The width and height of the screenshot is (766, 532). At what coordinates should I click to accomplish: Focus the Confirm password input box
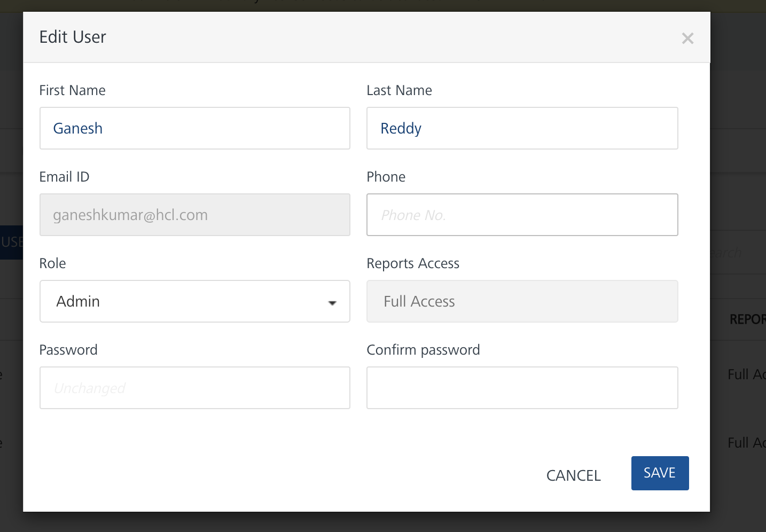click(x=522, y=388)
